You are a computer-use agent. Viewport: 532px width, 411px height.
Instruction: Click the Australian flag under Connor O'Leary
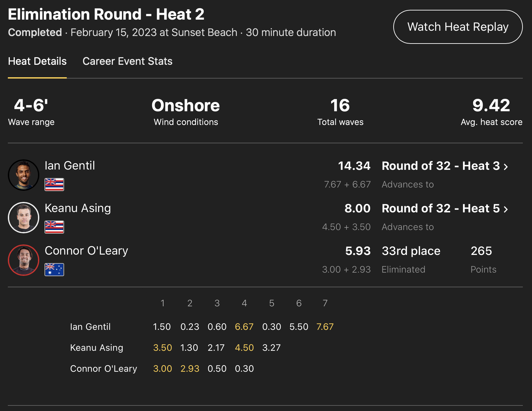(x=54, y=270)
